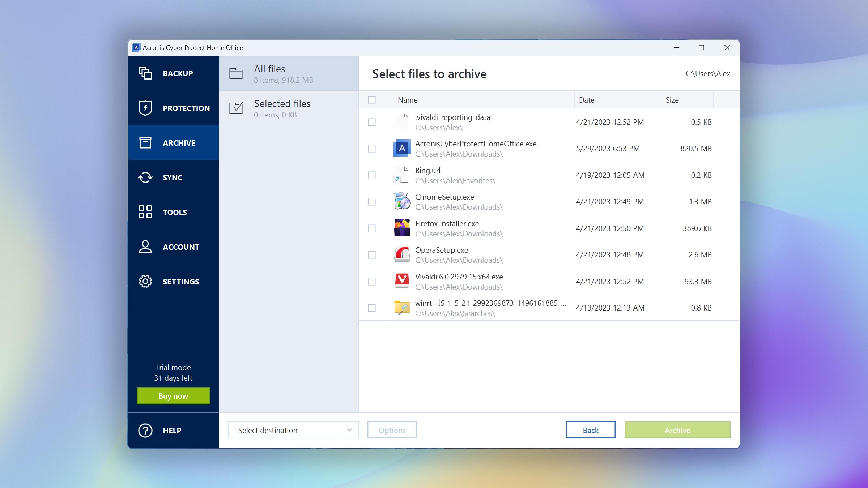868x488 pixels.
Task: Open the TOOLS section
Action: [x=174, y=212]
